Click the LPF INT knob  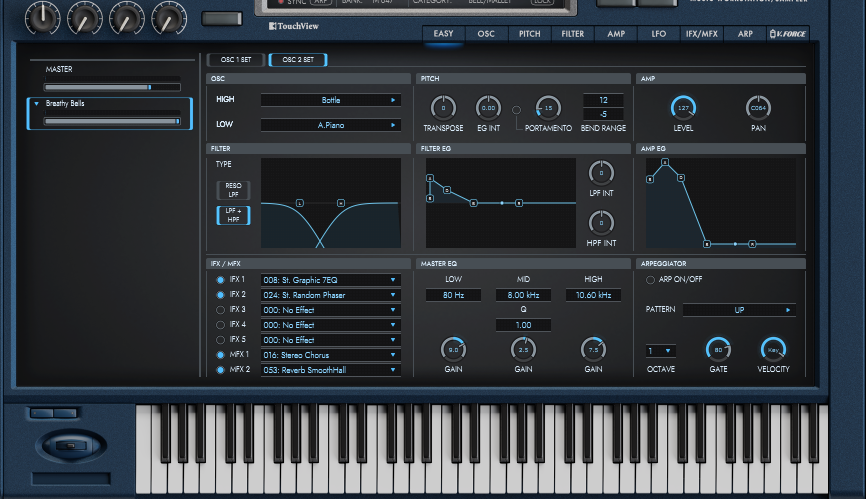[x=601, y=173]
